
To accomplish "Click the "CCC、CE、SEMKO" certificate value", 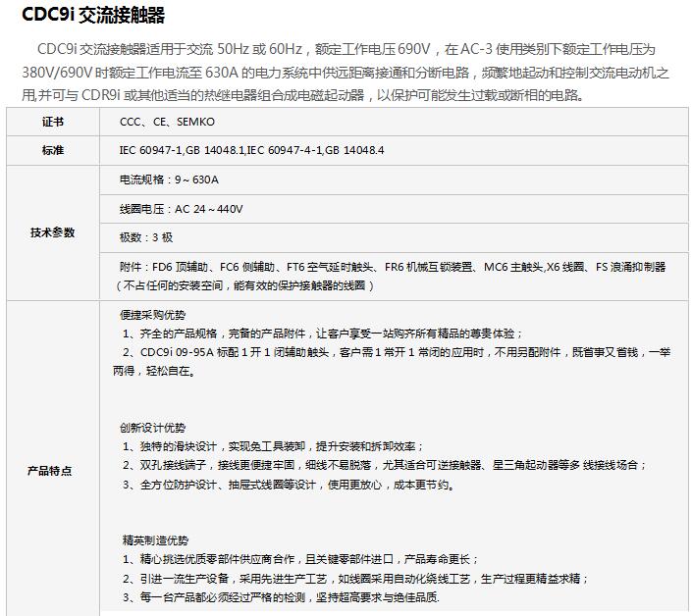I will click(x=167, y=122).
